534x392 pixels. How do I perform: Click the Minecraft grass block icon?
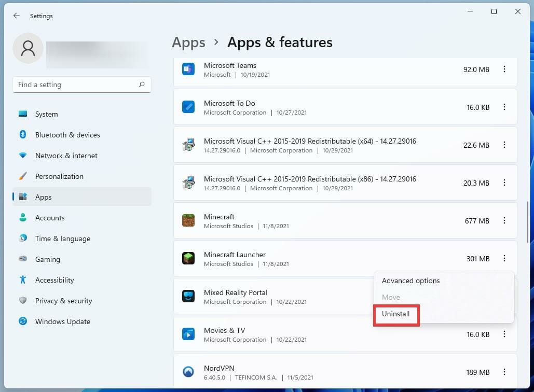pos(188,220)
